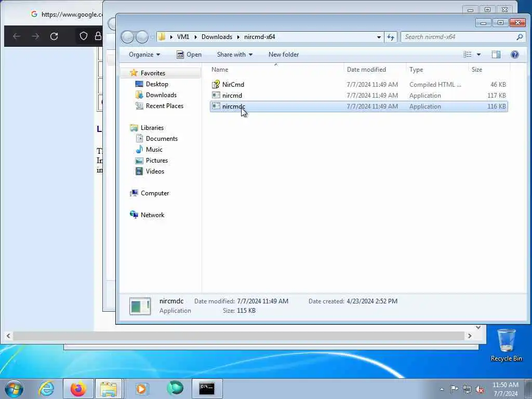Select the nircmd application file
The width and height of the screenshot is (532, 399).
pyautogui.click(x=358, y=96)
